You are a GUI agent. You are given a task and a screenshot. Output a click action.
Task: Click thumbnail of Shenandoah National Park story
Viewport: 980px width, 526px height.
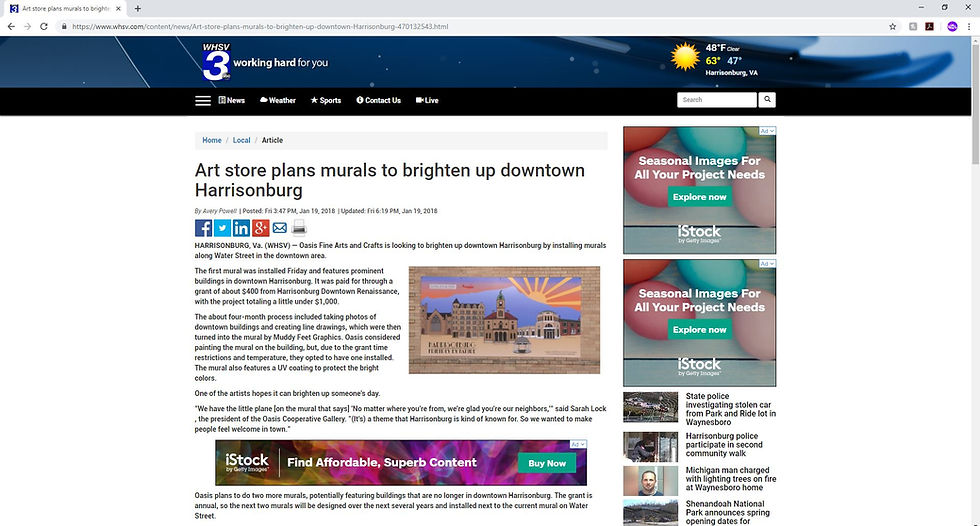coord(651,513)
